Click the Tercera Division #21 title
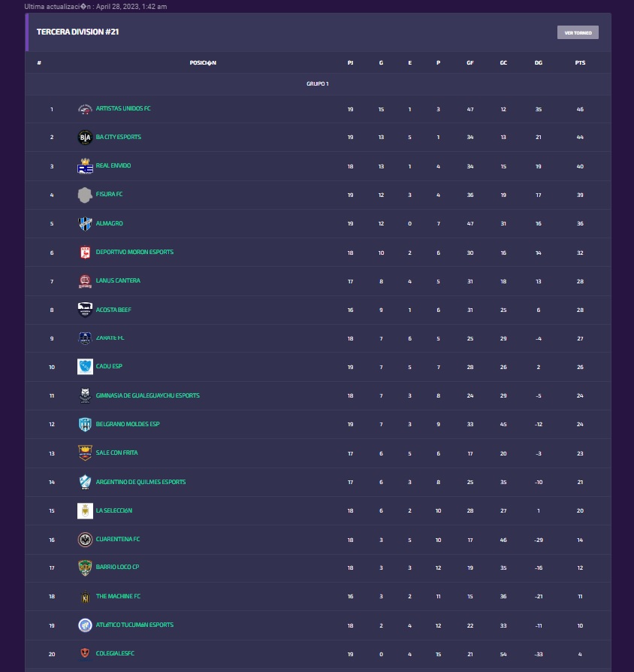The height and width of the screenshot is (672, 634). point(77,32)
